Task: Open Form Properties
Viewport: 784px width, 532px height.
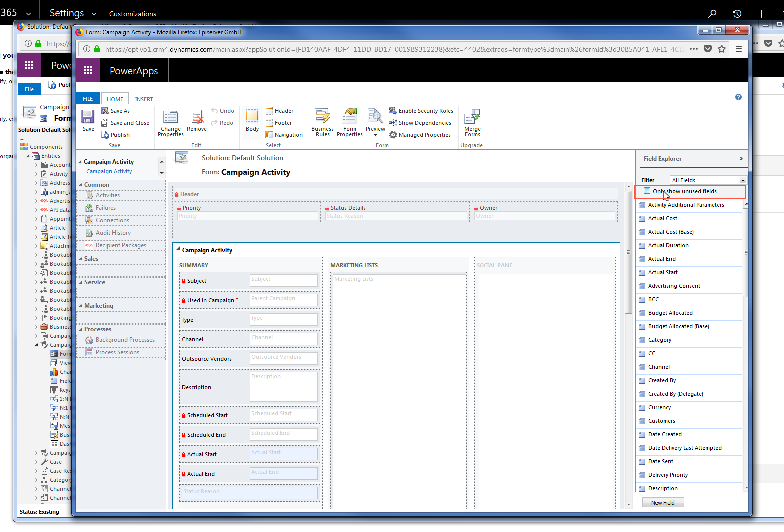Action: pos(350,123)
